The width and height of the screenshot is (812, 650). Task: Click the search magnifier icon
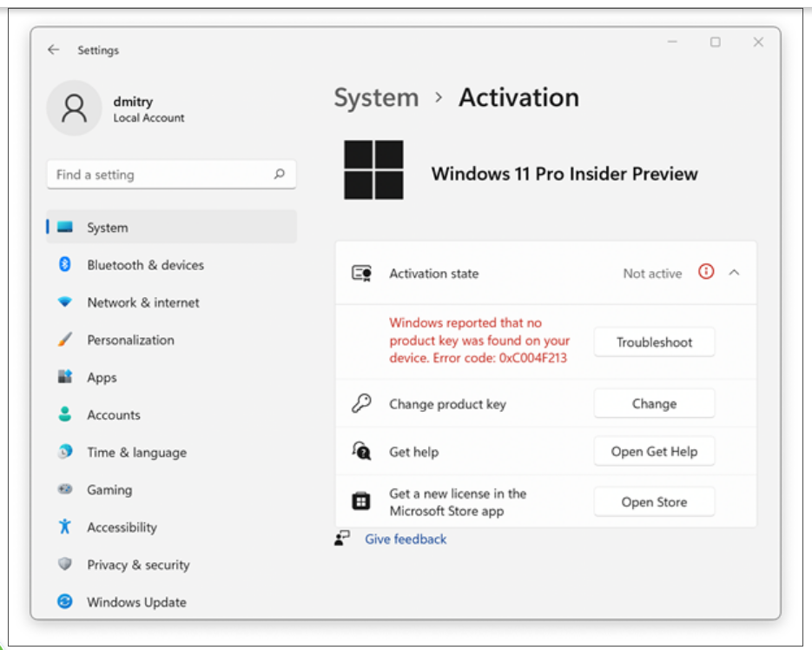click(279, 175)
